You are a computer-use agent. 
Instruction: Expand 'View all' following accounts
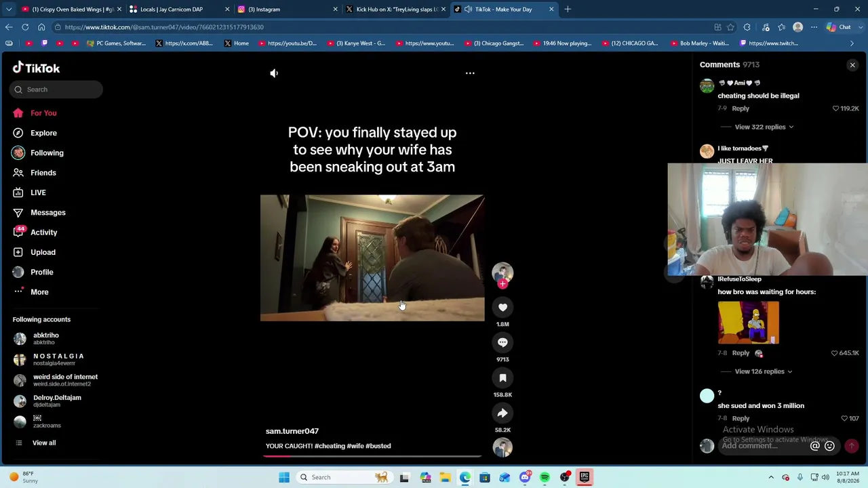(x=44, y=443)
